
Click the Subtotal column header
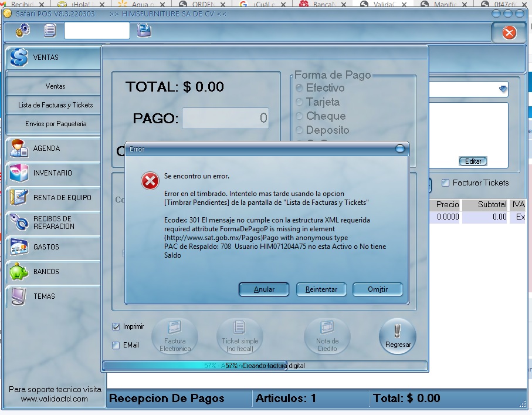coord(485,204)
